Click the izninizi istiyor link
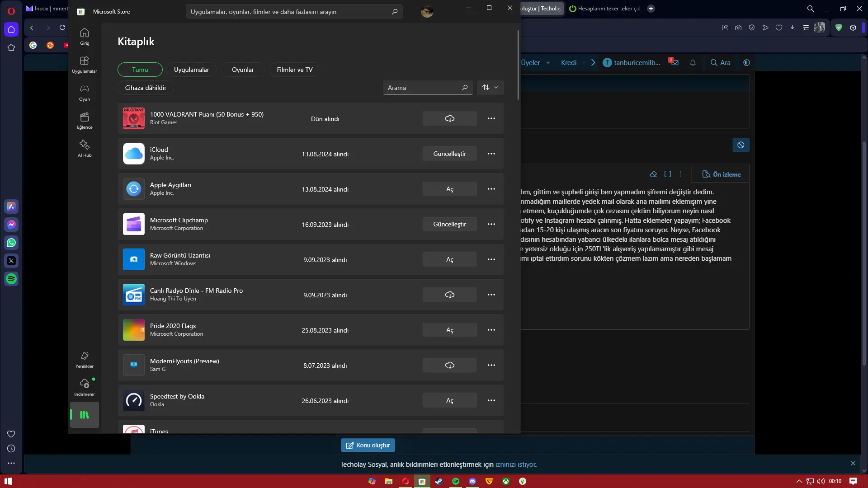 coord(515,465)
